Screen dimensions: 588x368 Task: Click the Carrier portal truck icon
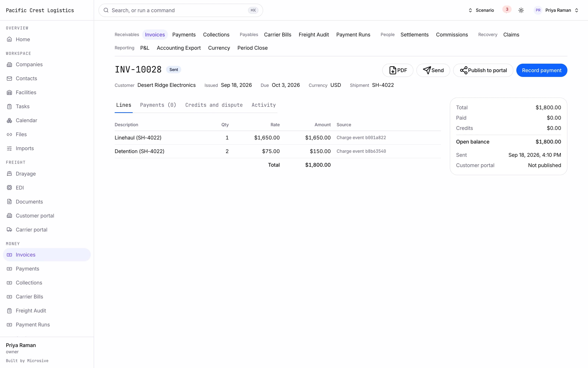tap(9, 230)
